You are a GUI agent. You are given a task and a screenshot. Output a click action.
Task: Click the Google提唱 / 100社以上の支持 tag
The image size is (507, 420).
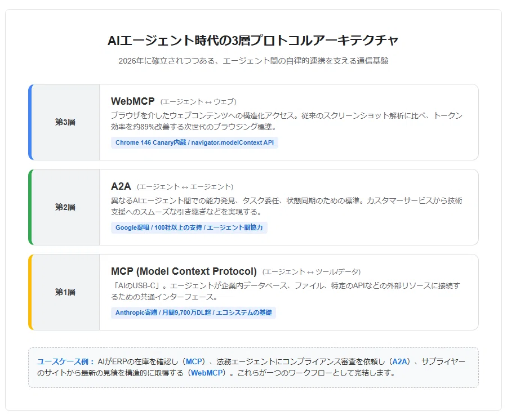[x=189, y=227]
